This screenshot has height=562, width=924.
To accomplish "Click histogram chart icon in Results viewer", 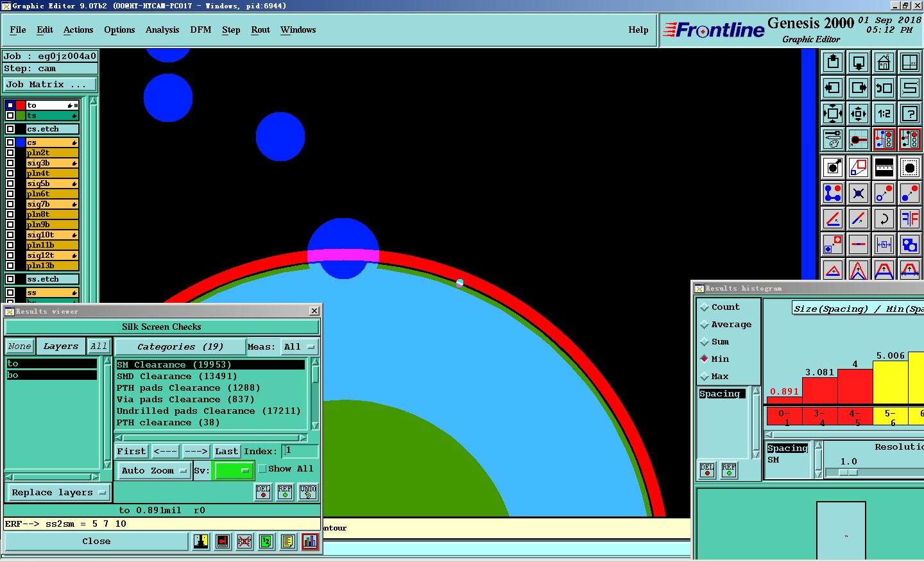I will coord(310,541).
